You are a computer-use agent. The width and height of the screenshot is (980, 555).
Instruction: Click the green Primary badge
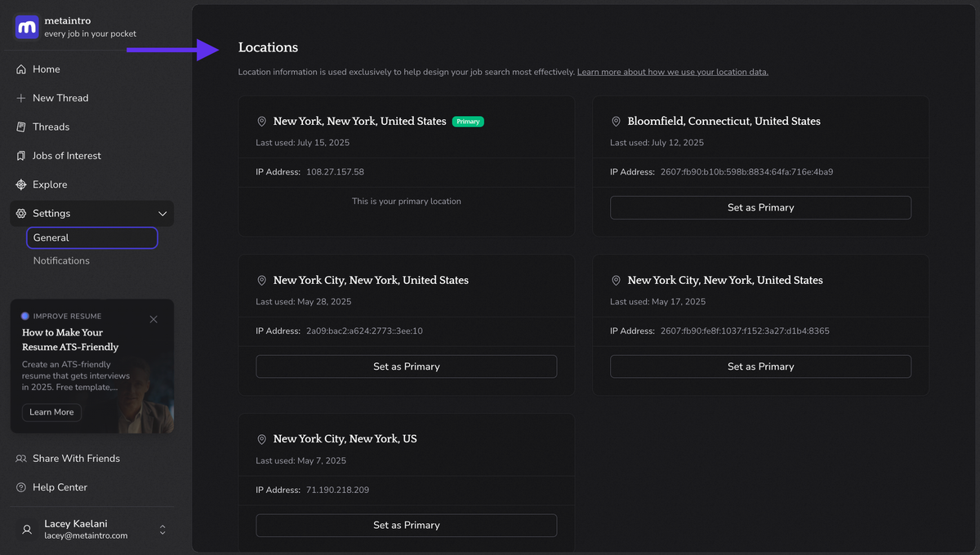(468, 122)
